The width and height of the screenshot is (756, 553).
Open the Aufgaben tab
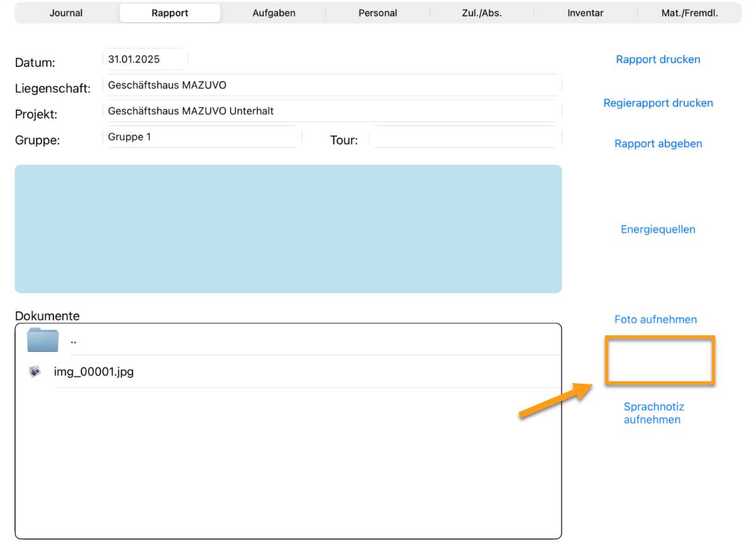tap(274, 13)
